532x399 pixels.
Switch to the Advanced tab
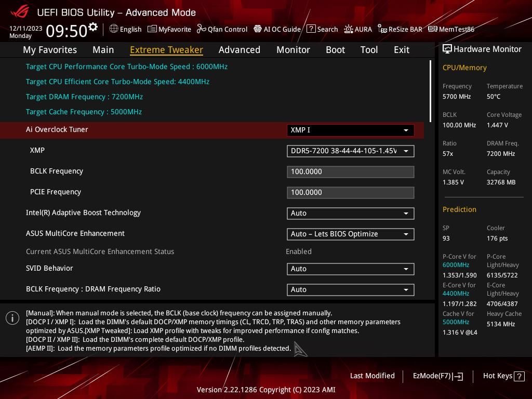[239, 50]
